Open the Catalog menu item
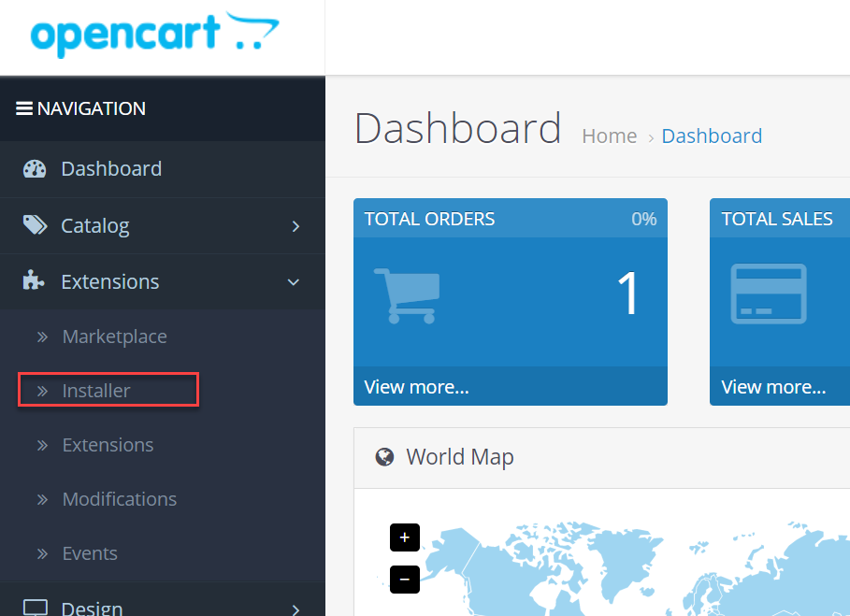 click(x=163, y=226)
